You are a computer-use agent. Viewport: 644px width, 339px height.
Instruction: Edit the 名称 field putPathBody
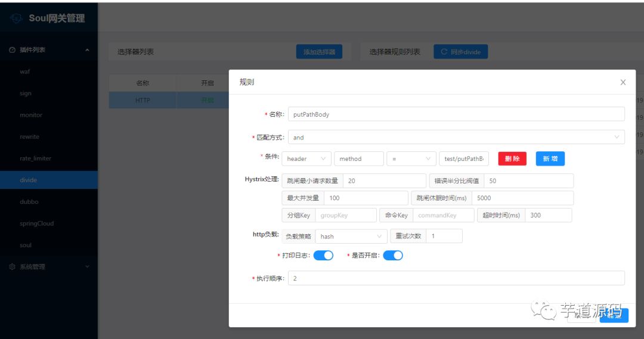tap(456, 114)
